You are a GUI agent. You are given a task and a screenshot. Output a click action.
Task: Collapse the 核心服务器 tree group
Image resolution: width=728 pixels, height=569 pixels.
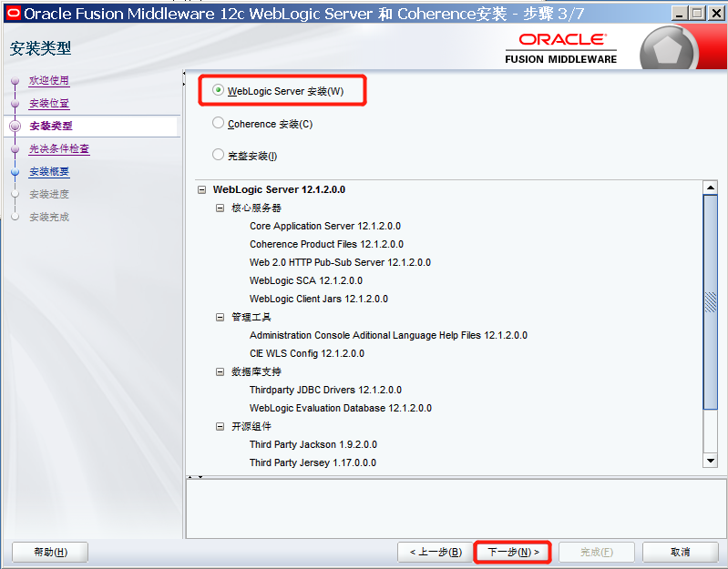click(x=220, y=208)
